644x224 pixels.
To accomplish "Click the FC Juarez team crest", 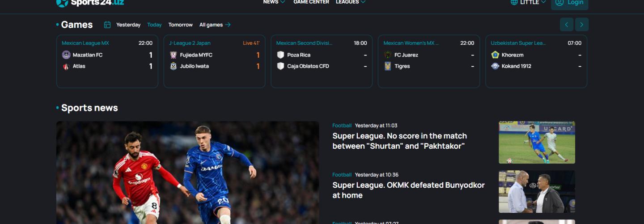I will click(x=388, y=55).
